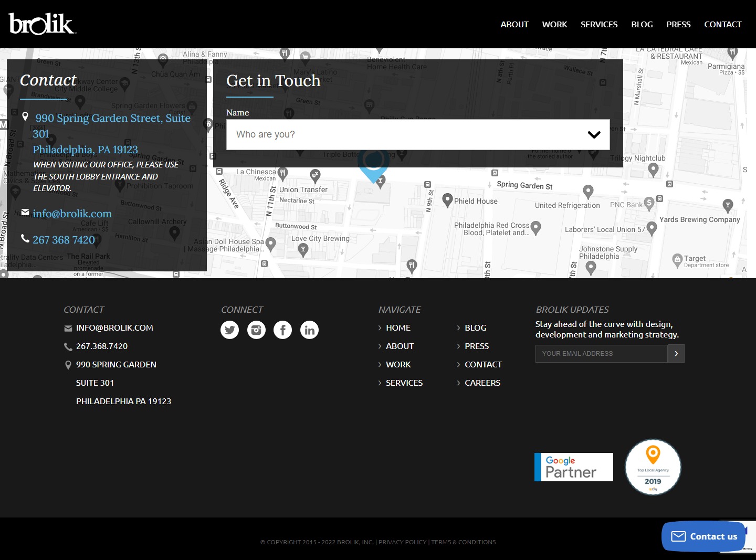Open Blog from the top navigation

coord(642,24)
